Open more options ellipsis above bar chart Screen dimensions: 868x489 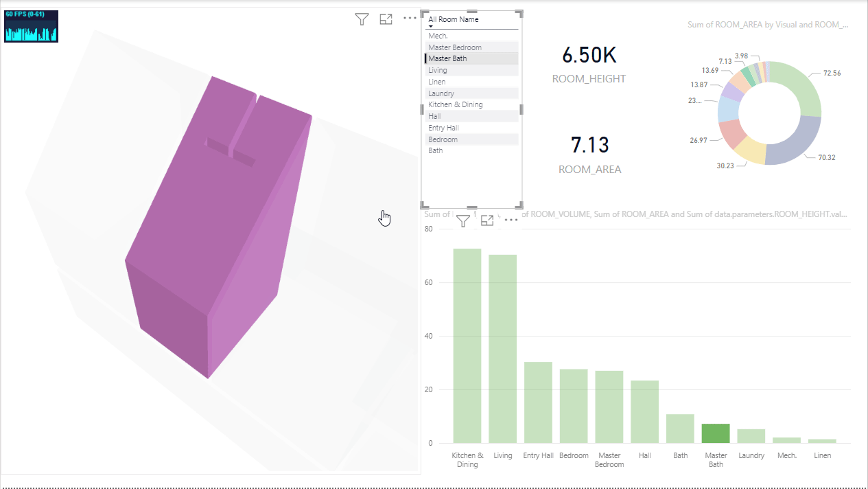(x=511, y=220)
